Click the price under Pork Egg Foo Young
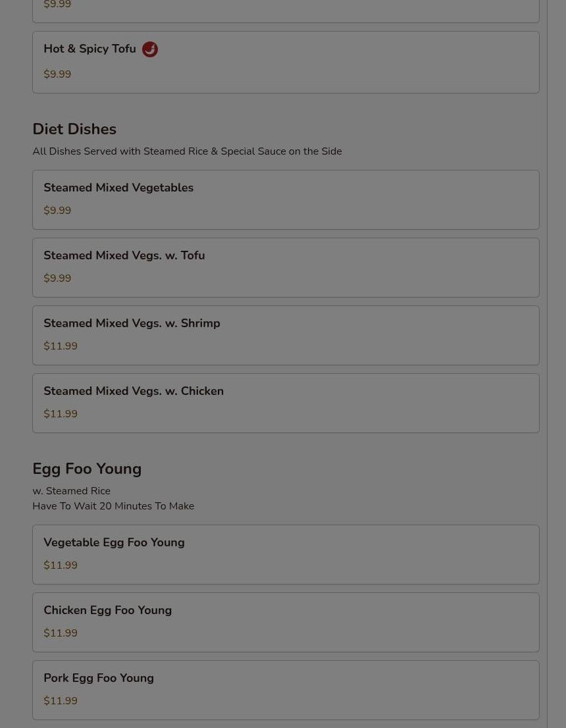Image resolution: width=566 pixels, height=728 pixels. (61, 701)
